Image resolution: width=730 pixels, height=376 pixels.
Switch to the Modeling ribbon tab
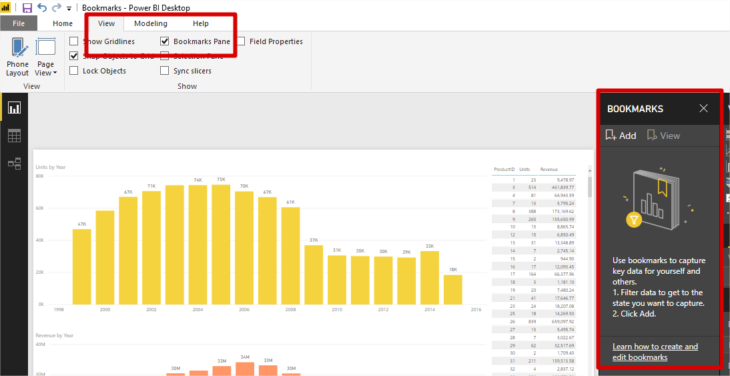pyautogui.click(x=150, y=23)
